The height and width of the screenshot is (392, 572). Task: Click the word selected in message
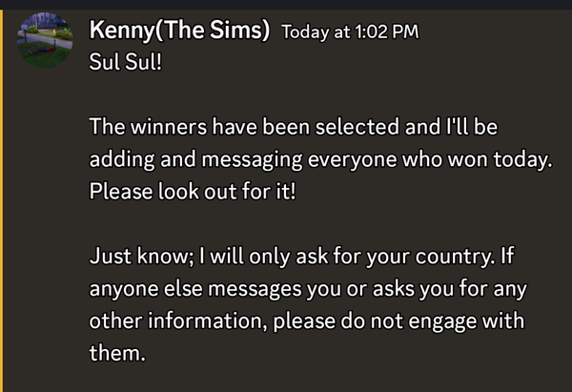(x=357, y=127)
